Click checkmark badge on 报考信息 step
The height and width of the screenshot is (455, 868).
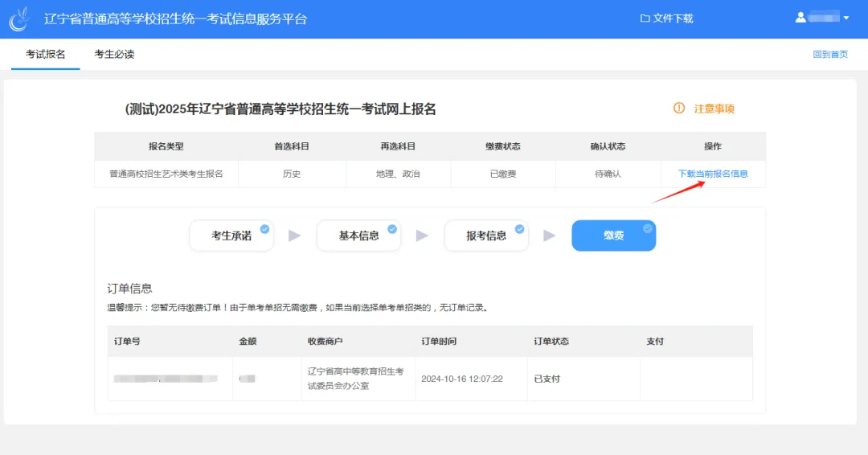point(519,229)
